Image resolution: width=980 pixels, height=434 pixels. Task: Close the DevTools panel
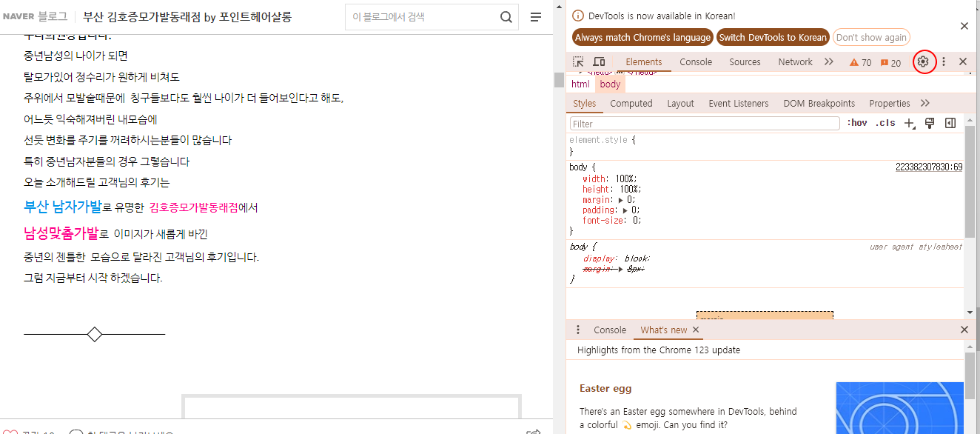pyautogui.click(x=963, y=61)
